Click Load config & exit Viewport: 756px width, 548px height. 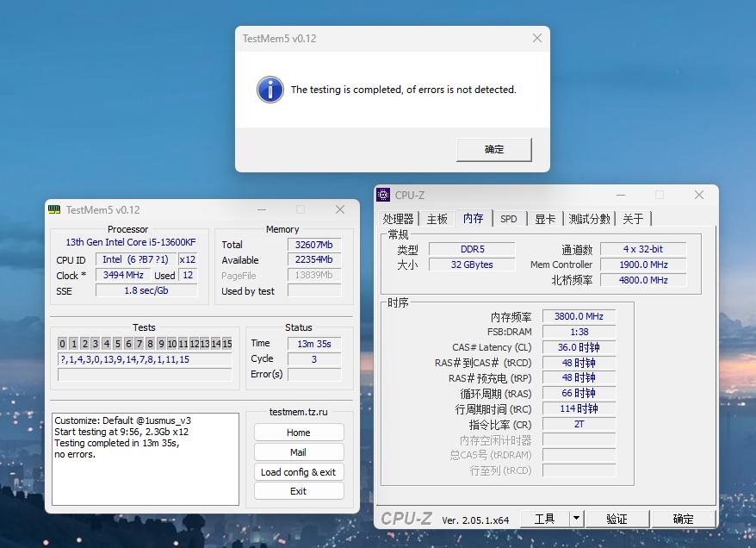(298, 471)
